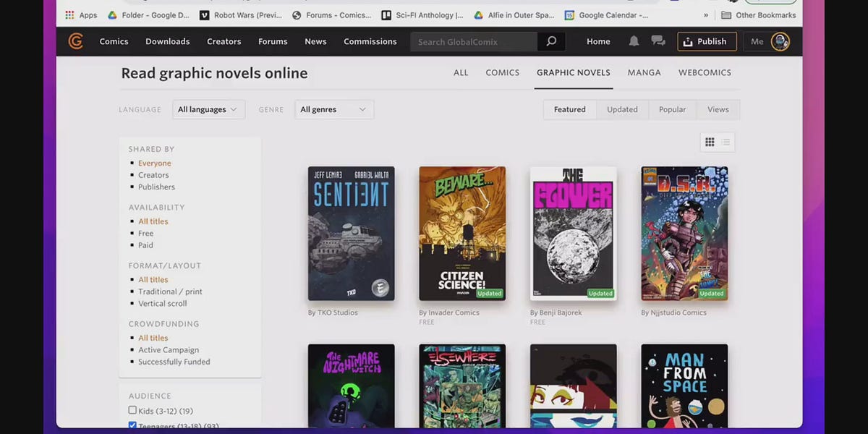Select the Updated sorting option
This screenshot has height=434, width=868.
point(622,109)
